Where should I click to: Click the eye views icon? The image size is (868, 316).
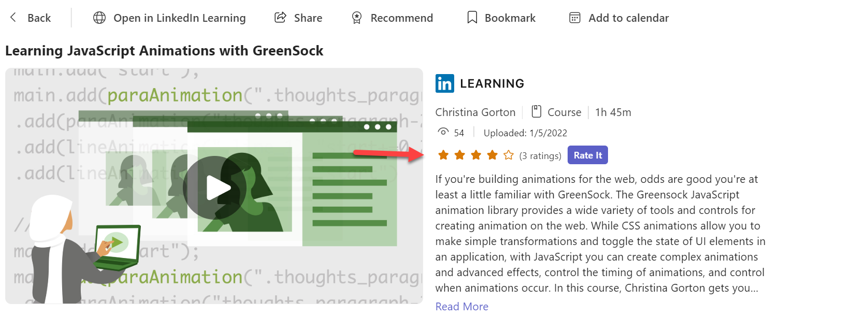443,132
